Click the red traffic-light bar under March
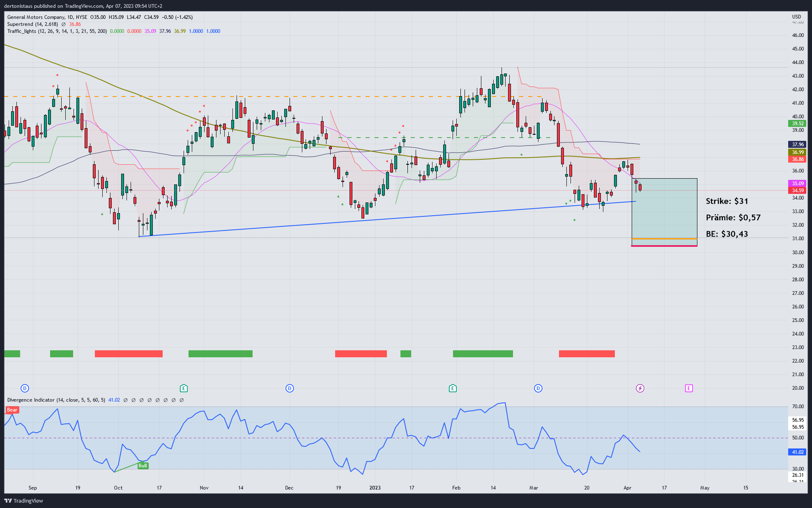The height and width of the screenshot is (508, 812). tap(587, 354)
